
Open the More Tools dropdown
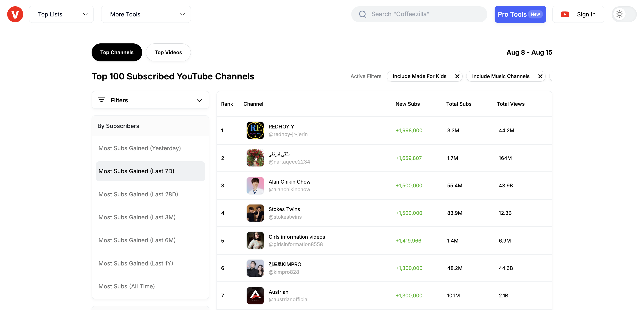click(x=146, y=14)
